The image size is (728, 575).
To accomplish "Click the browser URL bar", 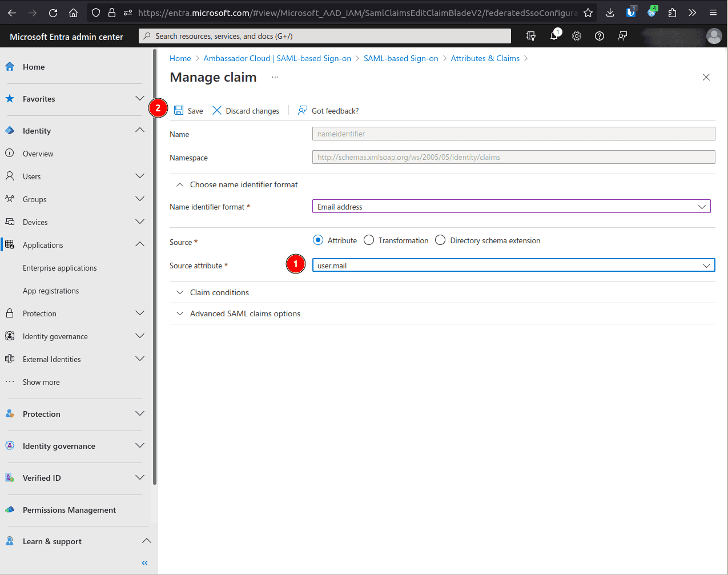I will [357, 13].
